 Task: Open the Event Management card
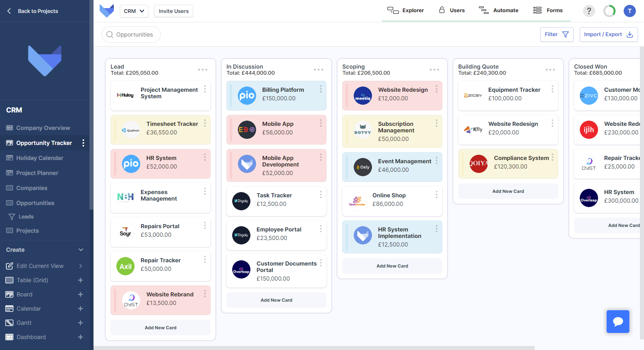(392, 167)
